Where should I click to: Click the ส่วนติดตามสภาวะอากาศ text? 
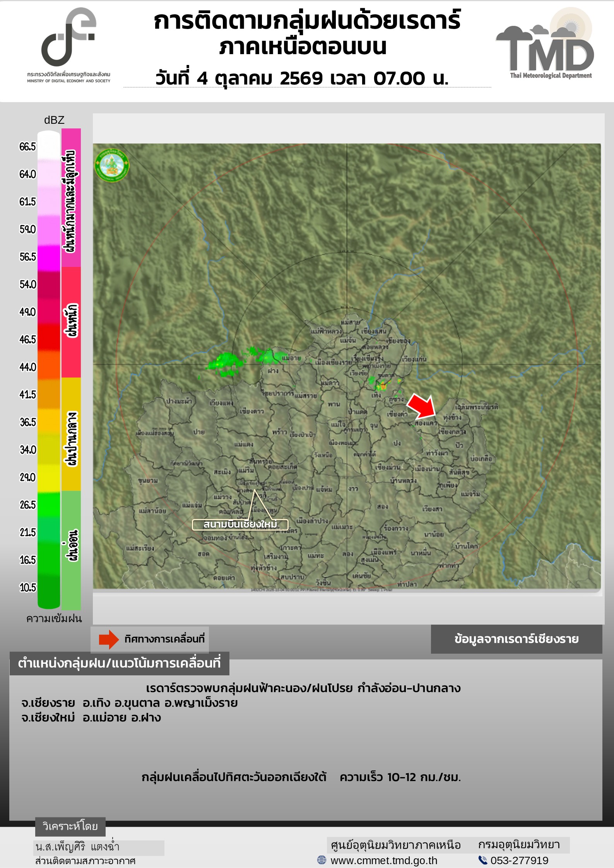pos(86,861)
